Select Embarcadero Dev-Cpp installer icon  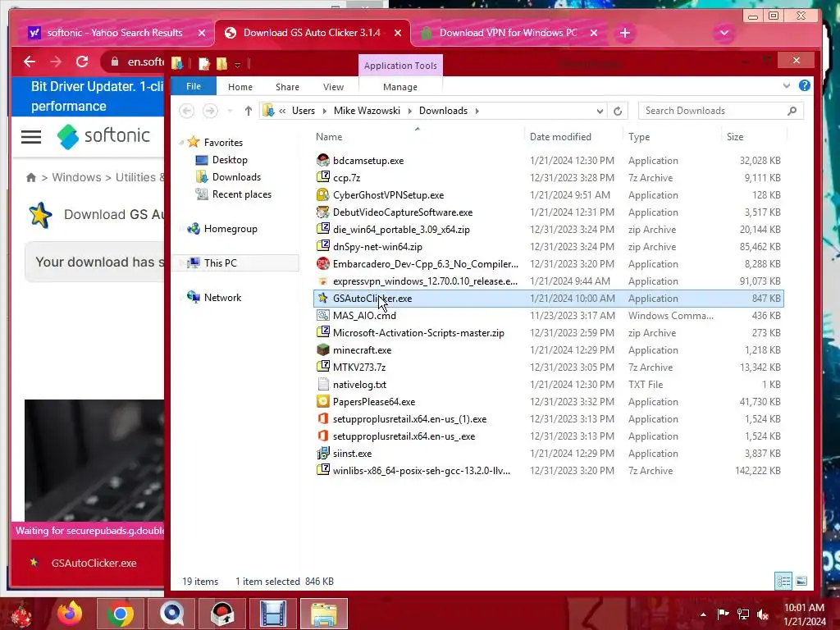[x=322, y=263]
